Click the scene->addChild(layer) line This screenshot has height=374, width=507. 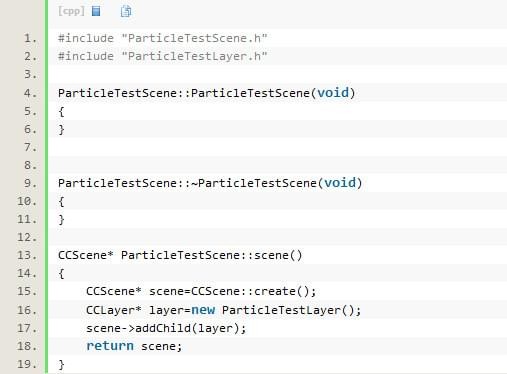(x=166, y=328)
